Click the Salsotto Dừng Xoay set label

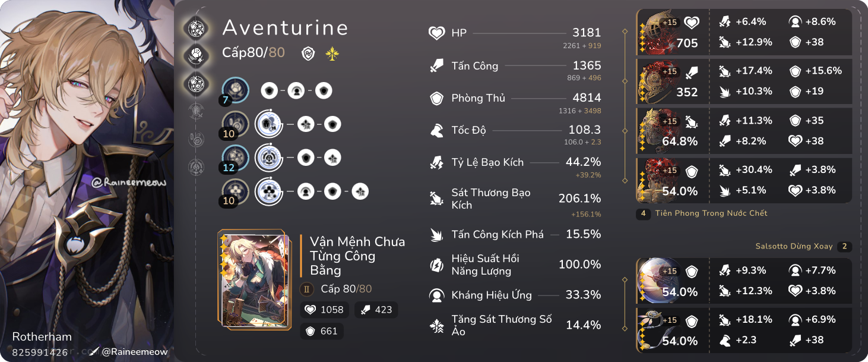(x=794, y=246)
